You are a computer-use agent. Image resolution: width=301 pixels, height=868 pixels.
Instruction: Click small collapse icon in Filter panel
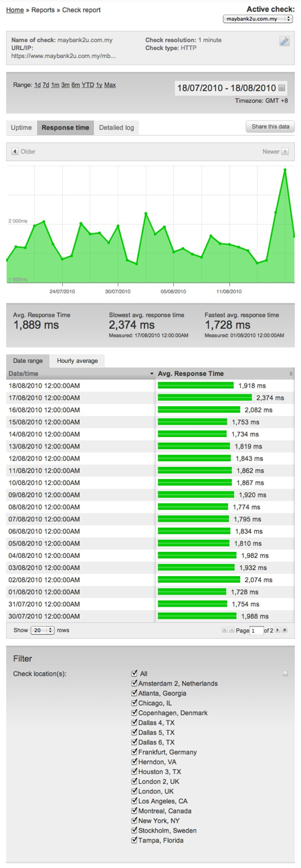pos(285,674)
